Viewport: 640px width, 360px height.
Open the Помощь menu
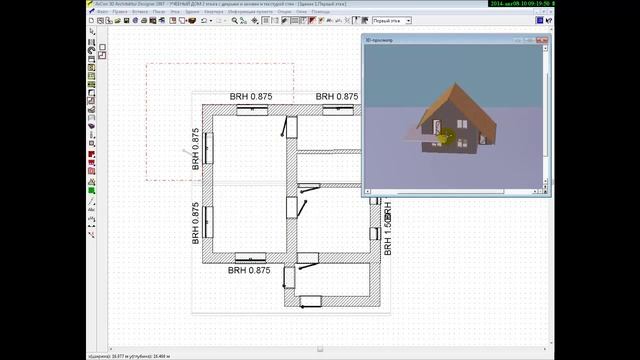pyautogui.click(x=321, y=12)
